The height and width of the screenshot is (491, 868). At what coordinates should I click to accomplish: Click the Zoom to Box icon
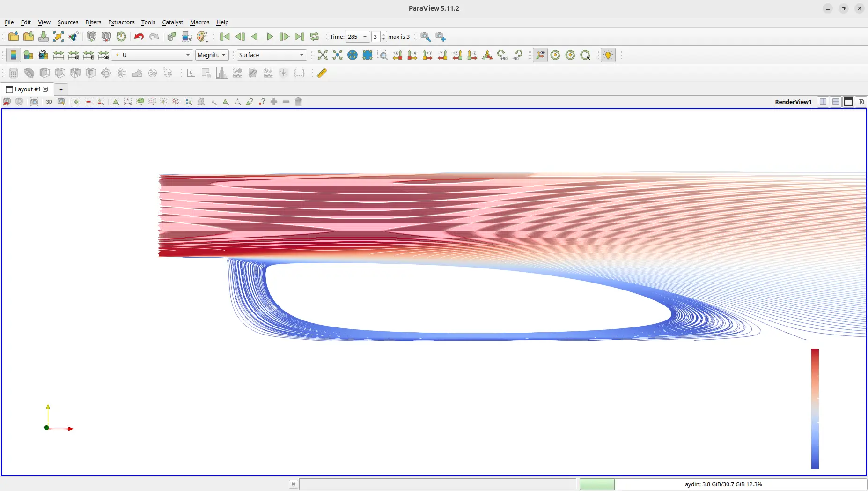coord(383,55)
